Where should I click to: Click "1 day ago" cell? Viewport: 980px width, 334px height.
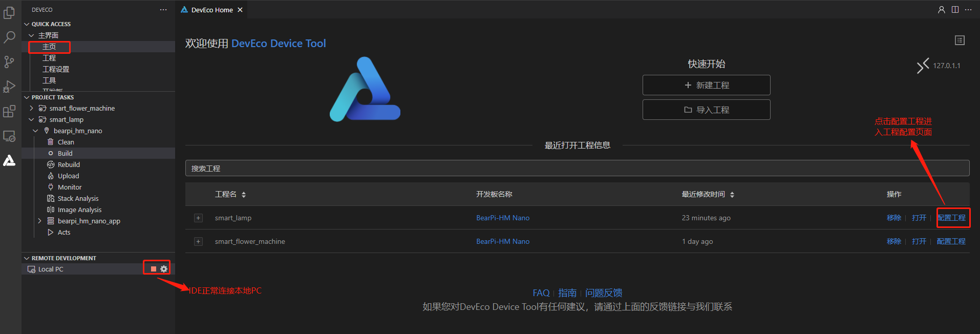pyautogui.click(x=697, y=241)
